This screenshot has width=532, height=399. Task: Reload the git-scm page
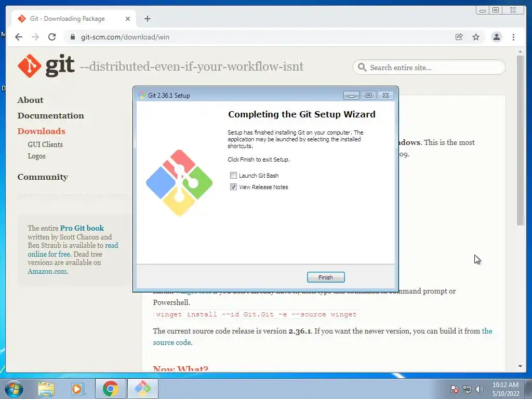pyautogui.click(x=52, y=37)
